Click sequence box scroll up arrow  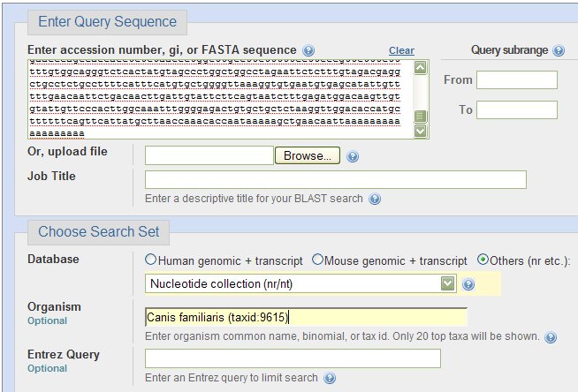pos(420,68)
